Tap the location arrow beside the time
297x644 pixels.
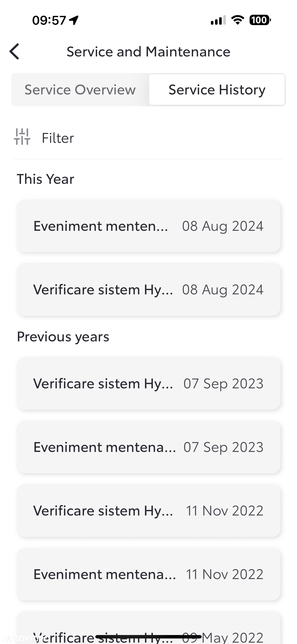(x=74, y=20)
